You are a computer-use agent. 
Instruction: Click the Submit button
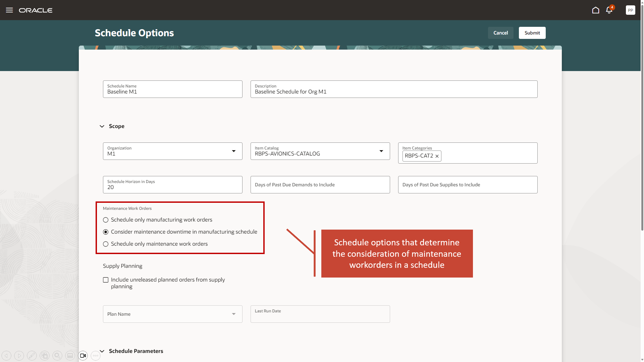pos(532,33)
